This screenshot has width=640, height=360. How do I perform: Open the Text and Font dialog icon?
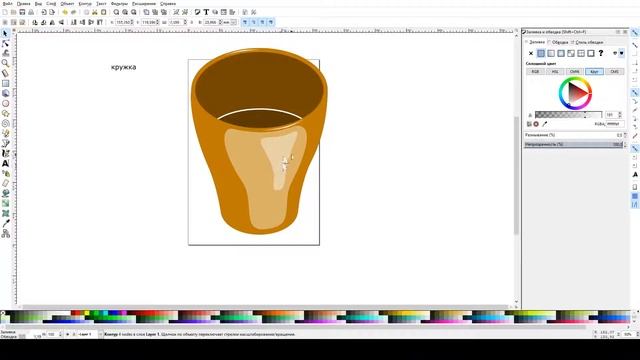click(206, 12)
